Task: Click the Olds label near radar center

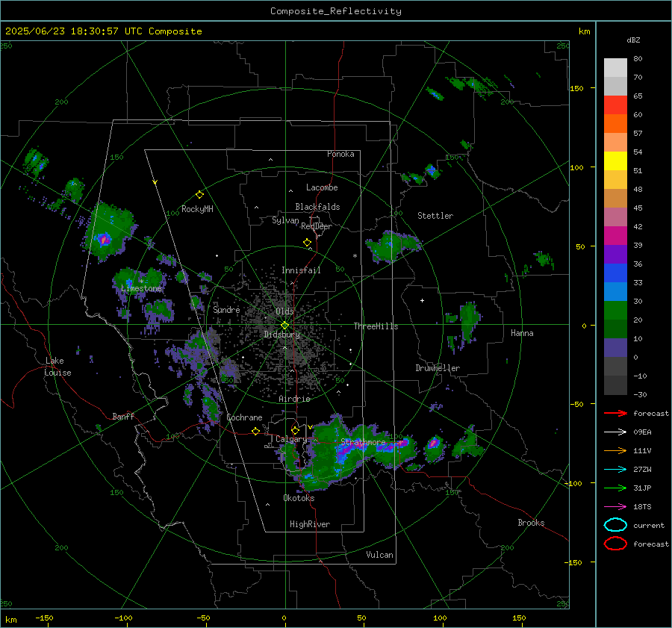Action: [284, 311]
